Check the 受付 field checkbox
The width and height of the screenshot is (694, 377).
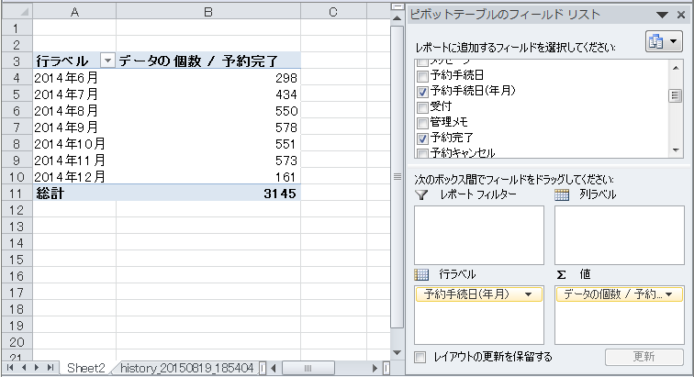pos(423,107)
